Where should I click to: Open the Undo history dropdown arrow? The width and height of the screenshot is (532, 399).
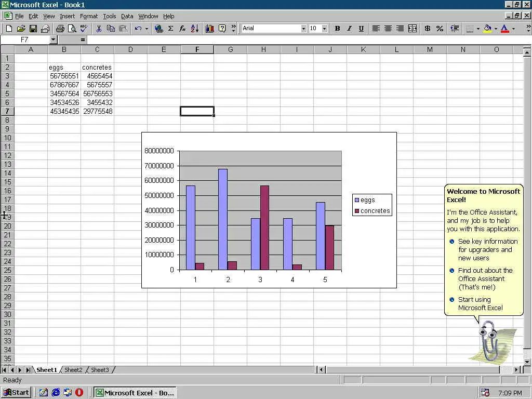coord(147,29)
